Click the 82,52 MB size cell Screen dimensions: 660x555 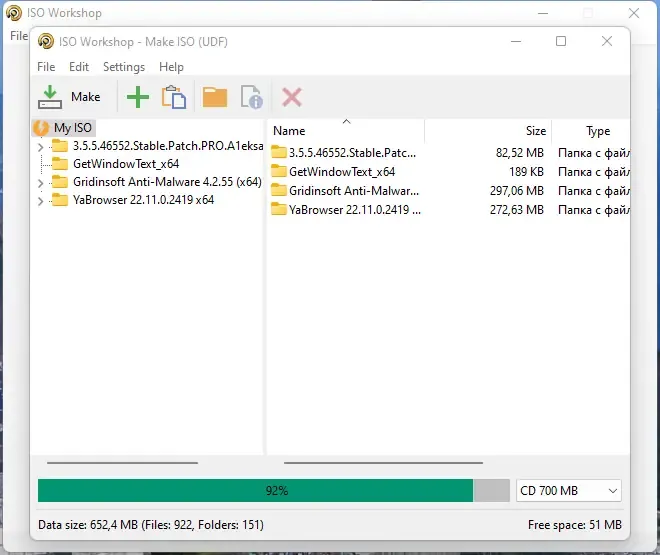coord(520,153)
